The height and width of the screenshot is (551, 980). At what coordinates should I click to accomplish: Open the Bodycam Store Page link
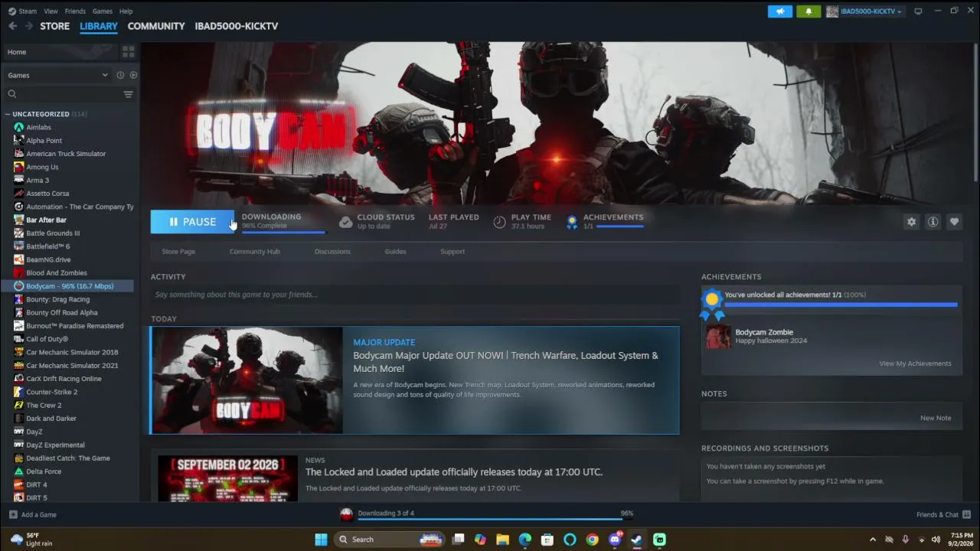[178, 251]
